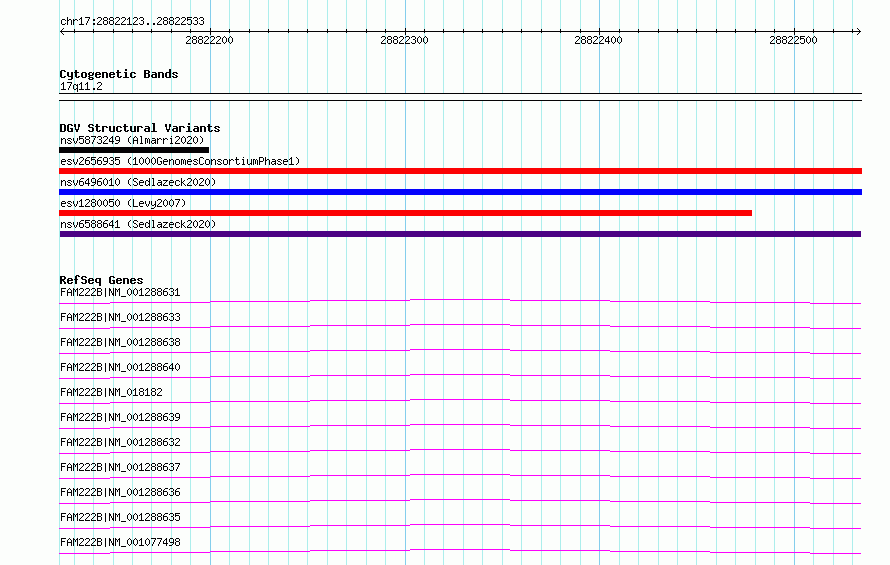Select the nsv6496010 blue variant bar
The image size is (890, 565).
460,192
